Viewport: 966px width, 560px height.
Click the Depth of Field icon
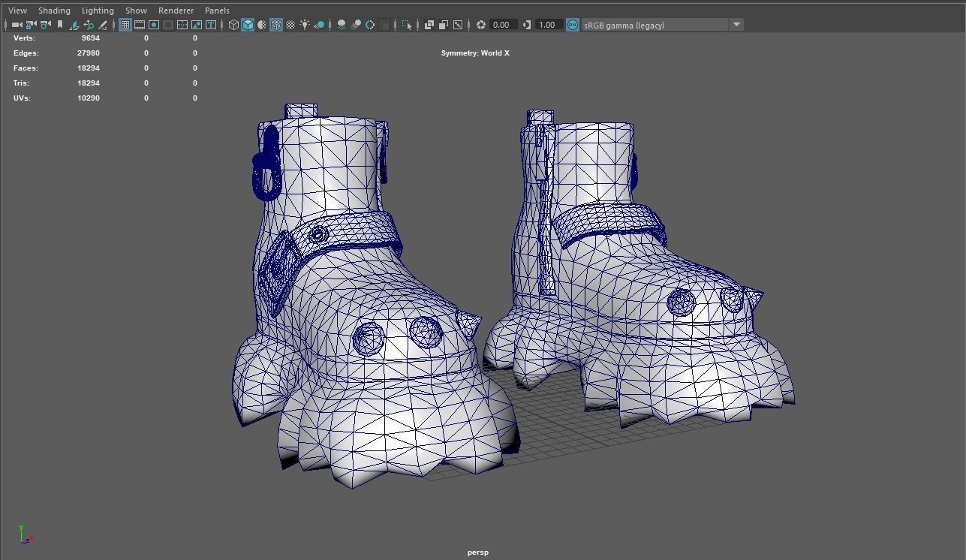coord(385,25)
